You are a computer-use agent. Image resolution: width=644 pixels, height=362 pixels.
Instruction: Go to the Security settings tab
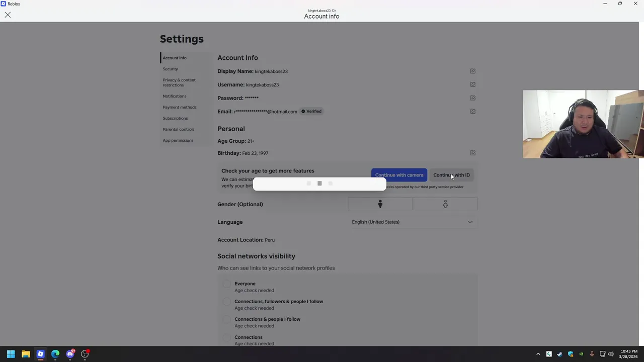(170, 69)
